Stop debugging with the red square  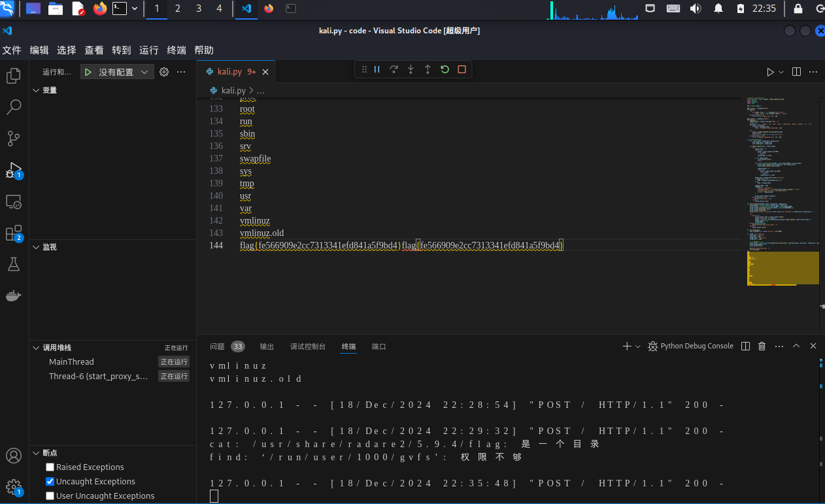[462, 69]
